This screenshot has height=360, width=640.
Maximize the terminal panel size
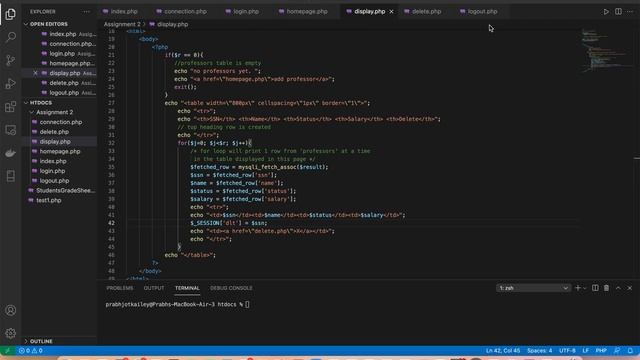click(x=618, y=288)
